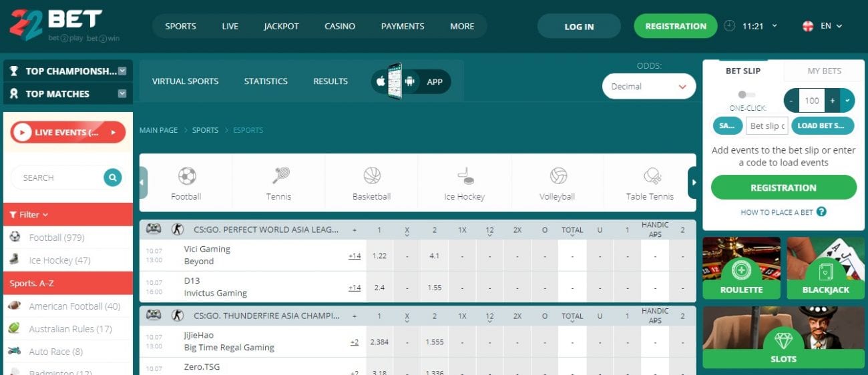Click gamepad icon in Thunderfire Asia header
Viewport: 868px width, 375px height.
[154, 315]
